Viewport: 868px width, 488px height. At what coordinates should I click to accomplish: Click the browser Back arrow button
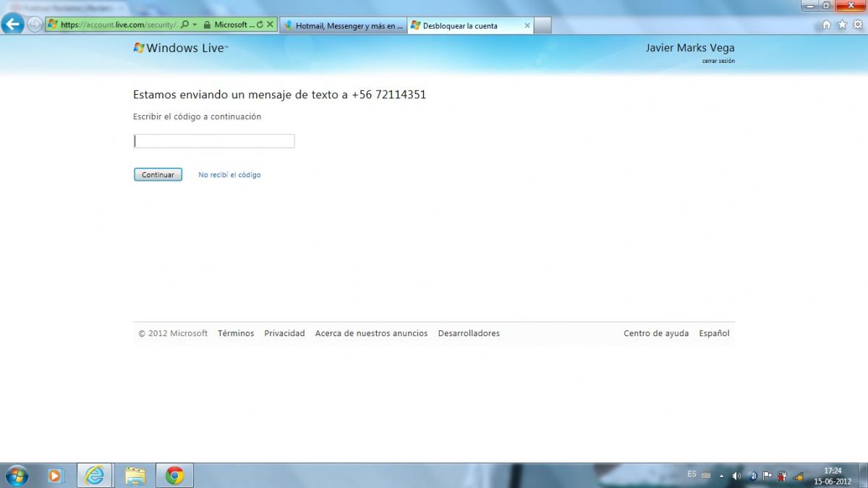pyautogui.click(x=12, y=24)
